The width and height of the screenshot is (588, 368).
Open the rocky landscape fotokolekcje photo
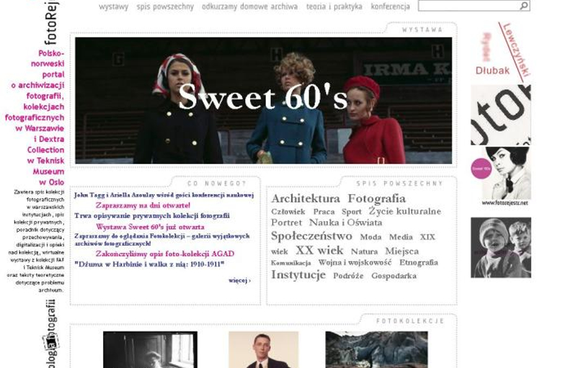pyautogui.click(x=376, y=349)
